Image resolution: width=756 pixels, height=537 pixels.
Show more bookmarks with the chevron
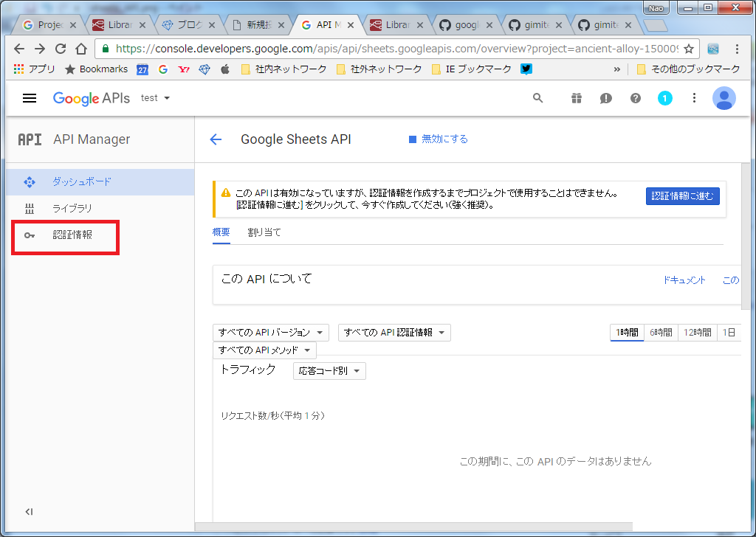pos(616,69)
